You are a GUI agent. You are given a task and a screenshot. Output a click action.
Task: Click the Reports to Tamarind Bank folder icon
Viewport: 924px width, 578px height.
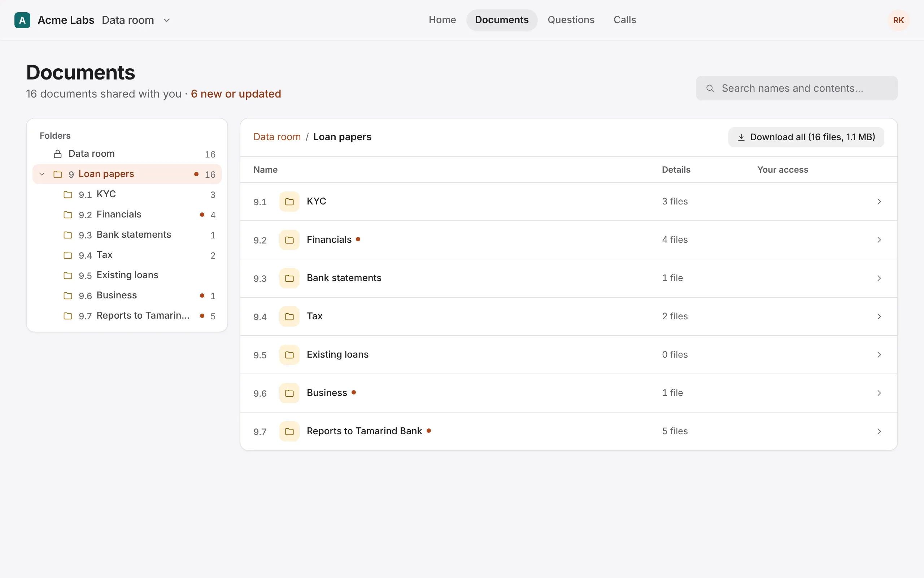289,431
